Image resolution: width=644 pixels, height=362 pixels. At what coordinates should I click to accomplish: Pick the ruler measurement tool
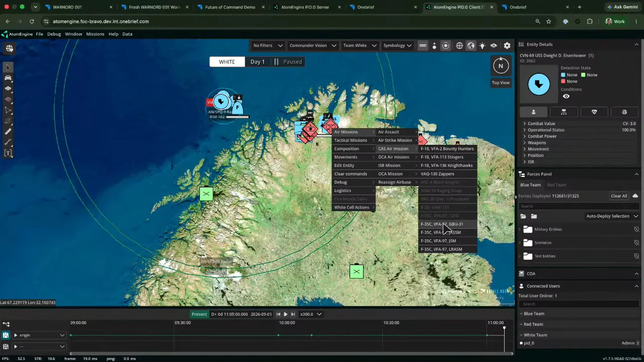coord(8,132)
